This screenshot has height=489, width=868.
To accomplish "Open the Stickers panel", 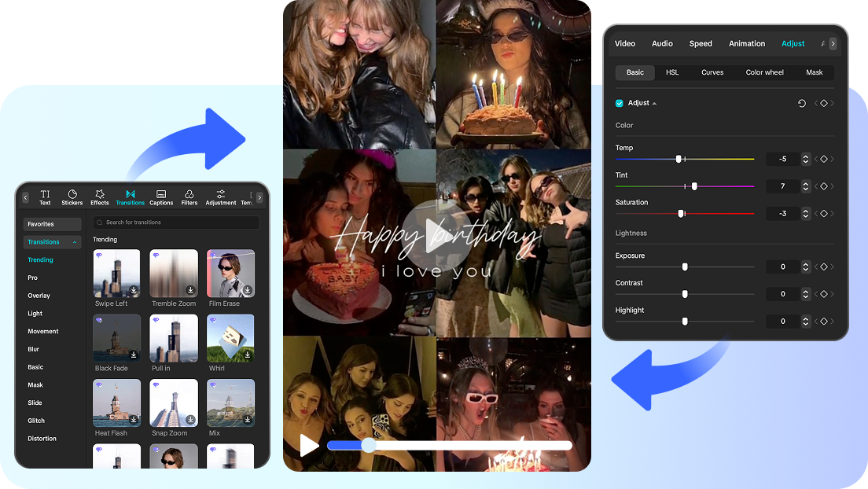I will tap(72, 197).
